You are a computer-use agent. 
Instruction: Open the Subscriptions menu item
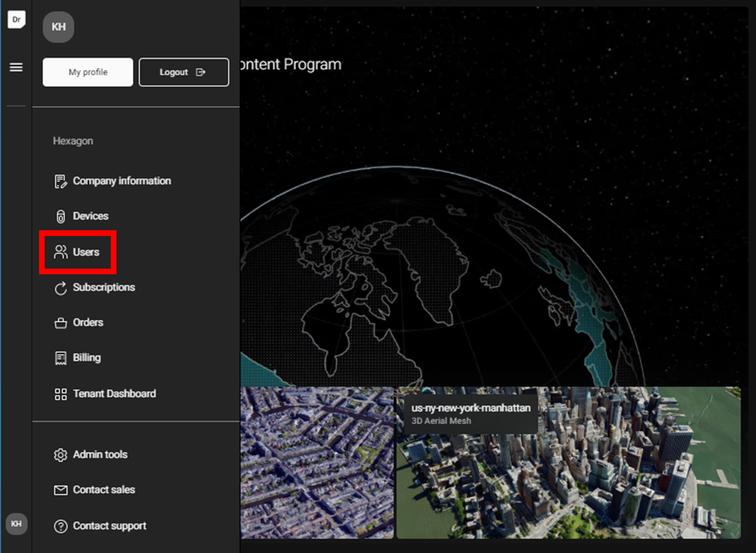click(x=104, y=288)
